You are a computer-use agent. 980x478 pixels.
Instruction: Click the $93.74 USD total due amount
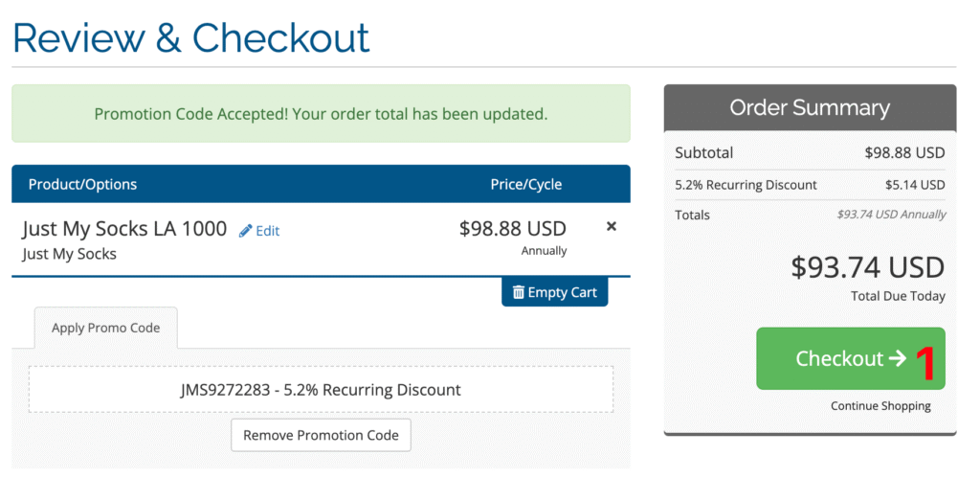pos(867,268)
